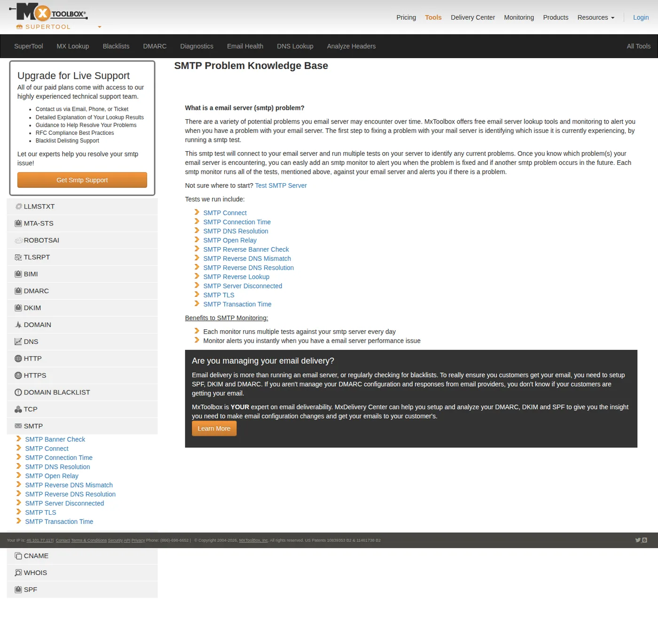Open SMTP TLS link in sidebar
658x644 pixels.
40,512
